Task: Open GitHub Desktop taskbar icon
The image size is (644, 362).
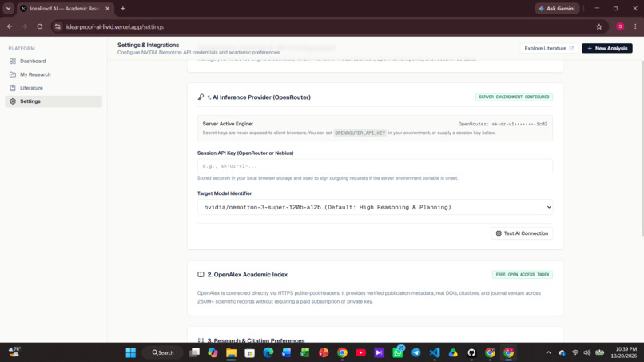Action: 471,352
